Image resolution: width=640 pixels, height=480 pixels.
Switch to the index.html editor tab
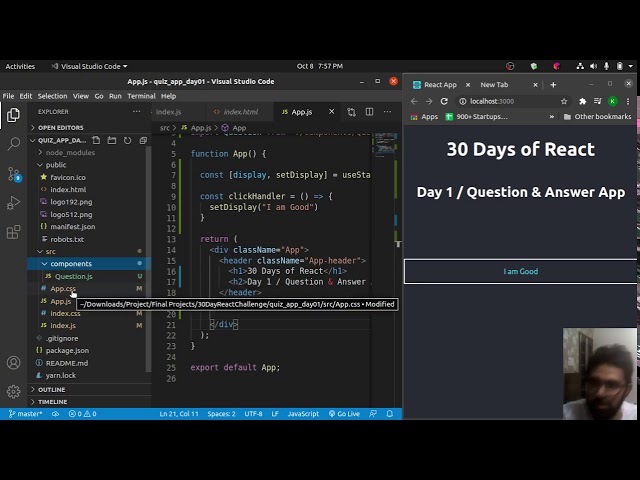click(240, 112)
